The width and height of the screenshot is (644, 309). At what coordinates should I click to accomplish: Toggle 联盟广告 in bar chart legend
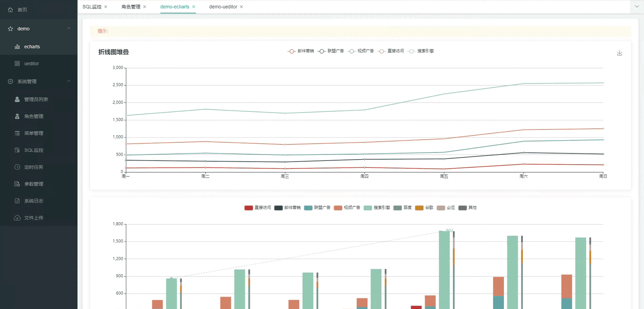(x=317, y=208)
